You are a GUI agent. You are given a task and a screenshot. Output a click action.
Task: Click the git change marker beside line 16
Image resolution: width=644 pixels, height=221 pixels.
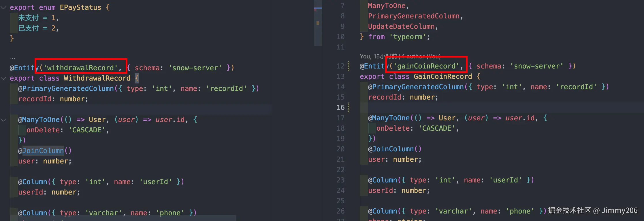pos(349,108)
